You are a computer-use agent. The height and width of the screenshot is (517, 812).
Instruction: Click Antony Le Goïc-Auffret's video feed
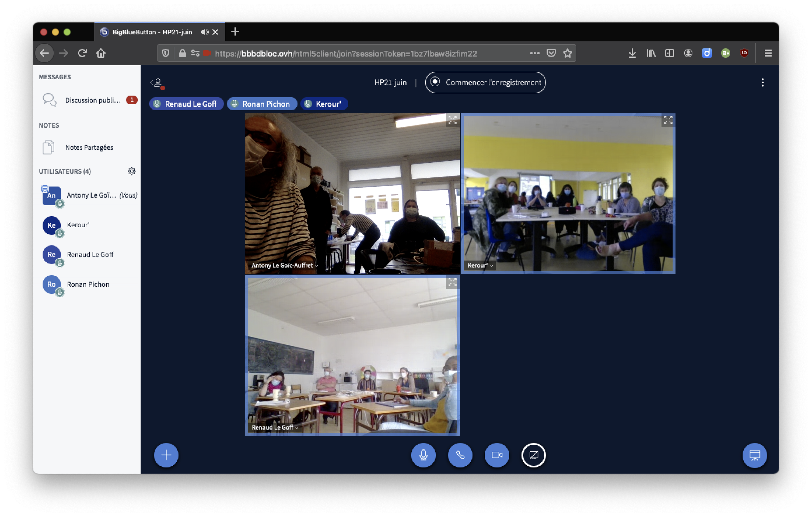coord(352,193)
